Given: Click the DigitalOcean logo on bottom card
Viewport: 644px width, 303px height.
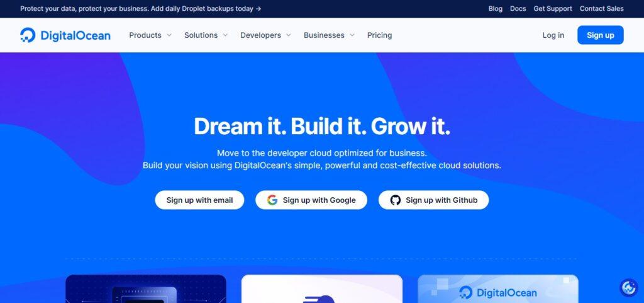Looking at the screenshot, I should 498,293.
